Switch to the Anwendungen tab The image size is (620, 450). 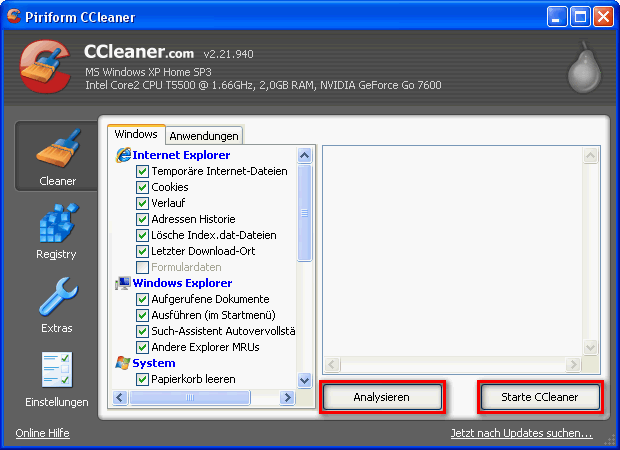point(203,135)
